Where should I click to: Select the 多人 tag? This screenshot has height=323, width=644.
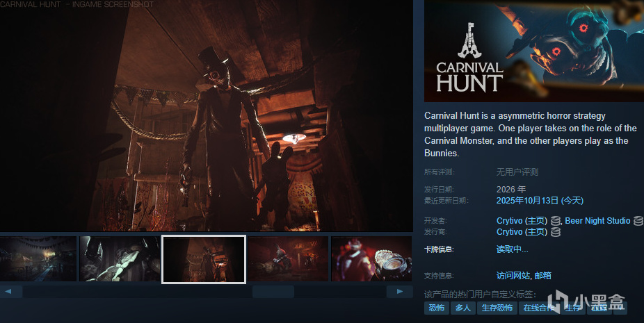click(463, 308)
